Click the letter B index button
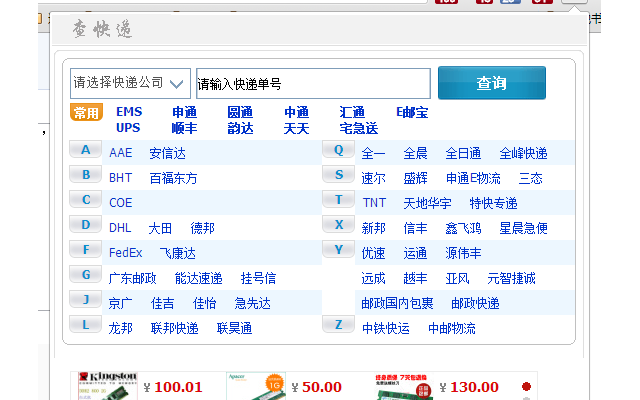The width and height of the screenshot is (640, 400). coord(85,174)
